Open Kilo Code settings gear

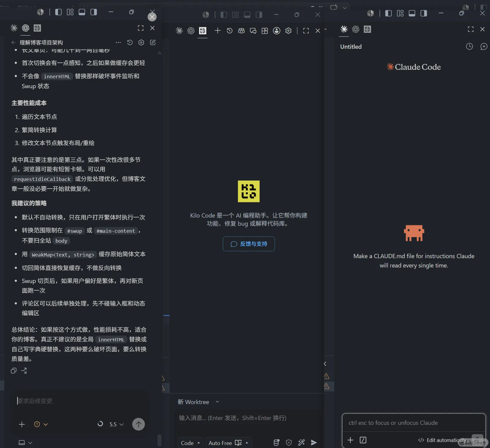pos(288,30)
